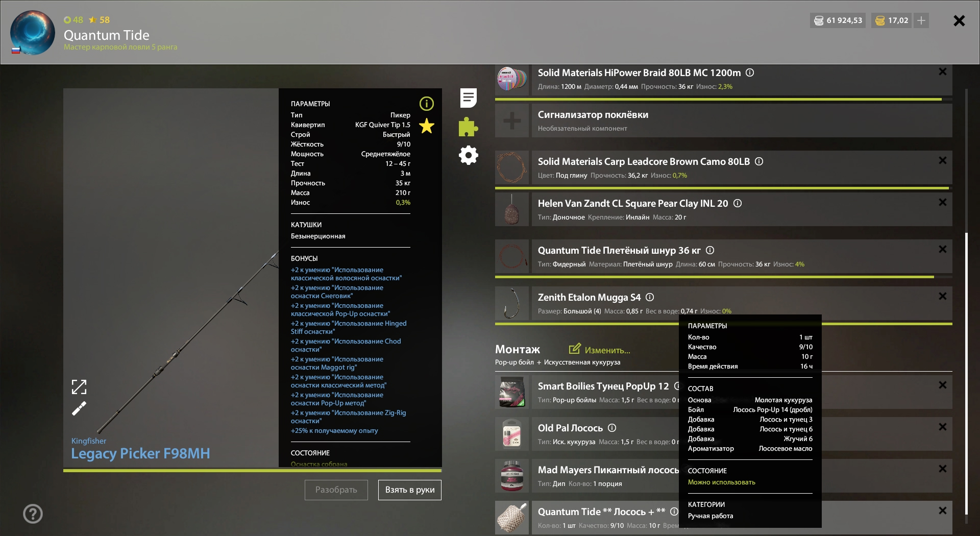This screenshot has width=980, height=536.
Task: Open the gold coins balance 17,02
Action: tap(892, 20)
